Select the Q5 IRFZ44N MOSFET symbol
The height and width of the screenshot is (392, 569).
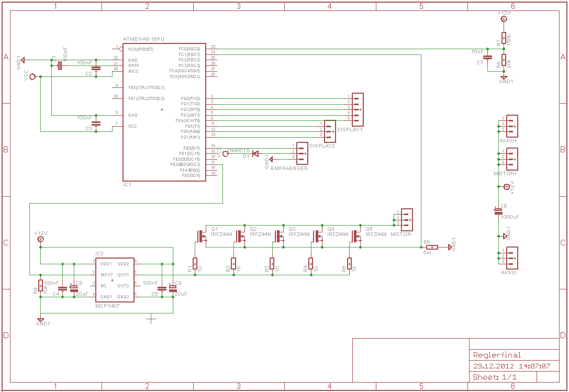pos(356,236)
